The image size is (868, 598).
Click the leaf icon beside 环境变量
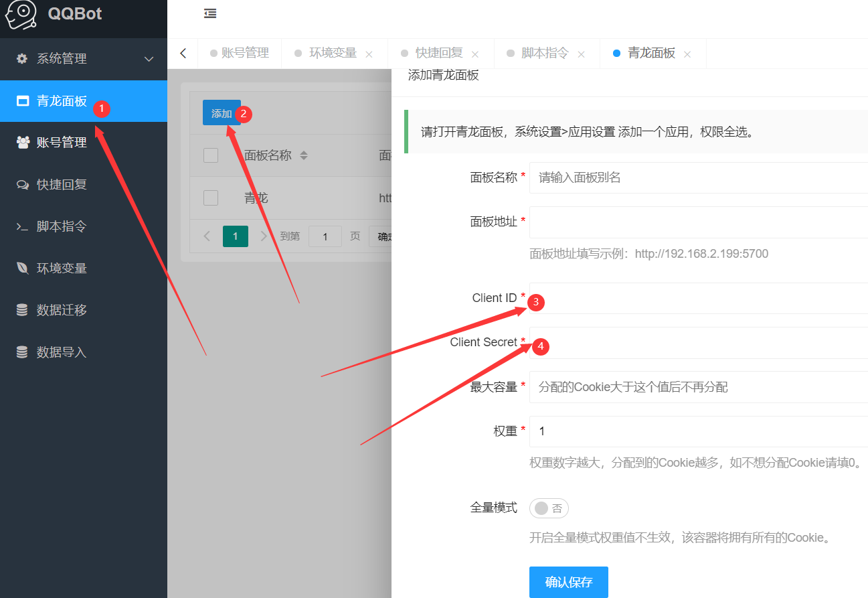23,269
